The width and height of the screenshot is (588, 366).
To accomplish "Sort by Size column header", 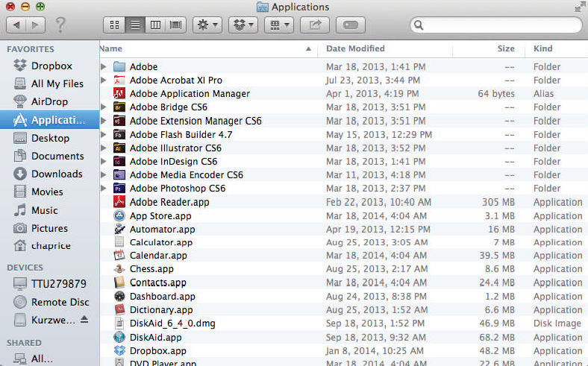I will tap(489, 48).
